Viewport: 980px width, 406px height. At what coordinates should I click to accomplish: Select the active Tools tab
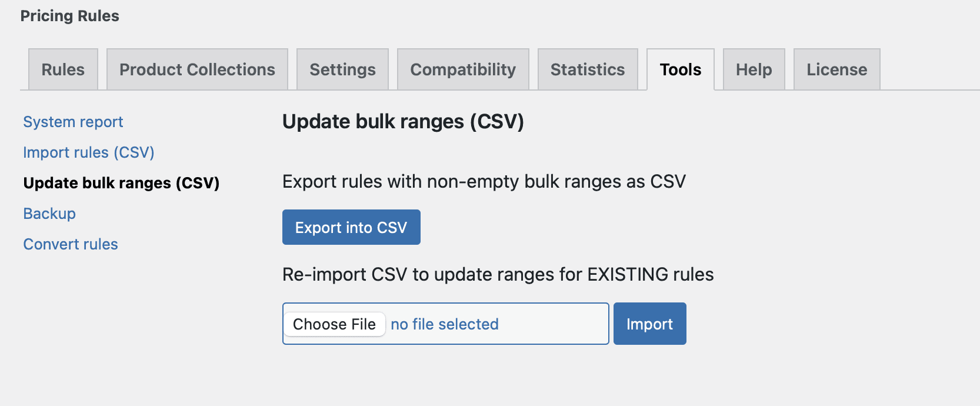[681, 69]
